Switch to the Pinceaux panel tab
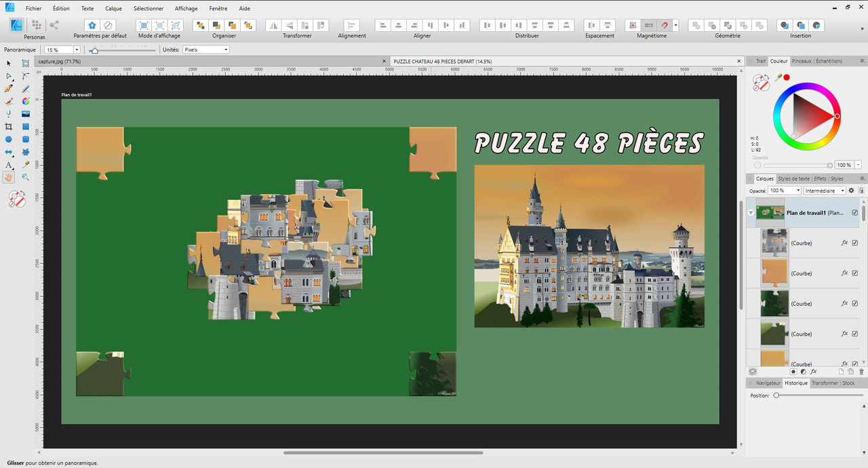This screenshot has height=468, width=868. click(802, 61)
